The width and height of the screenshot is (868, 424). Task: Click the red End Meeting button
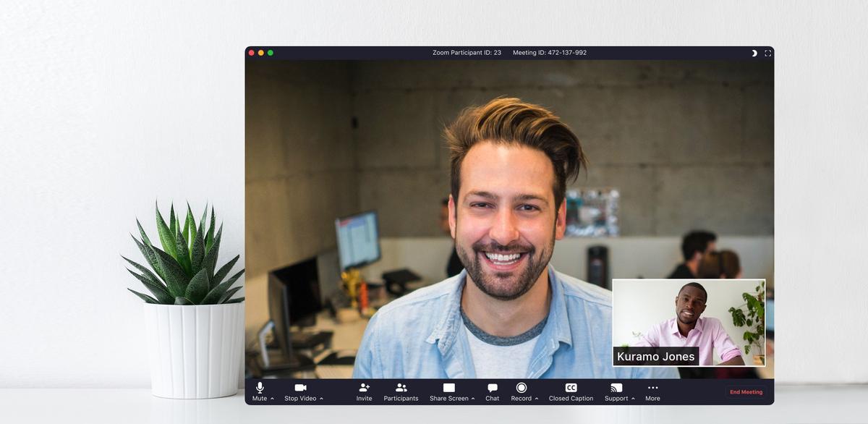click(x=746, y=392)
